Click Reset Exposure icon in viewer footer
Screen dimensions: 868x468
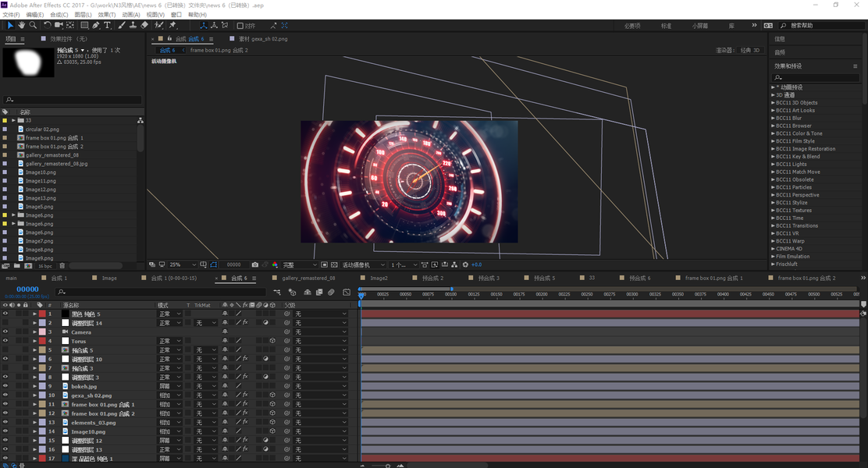[465, 265]
